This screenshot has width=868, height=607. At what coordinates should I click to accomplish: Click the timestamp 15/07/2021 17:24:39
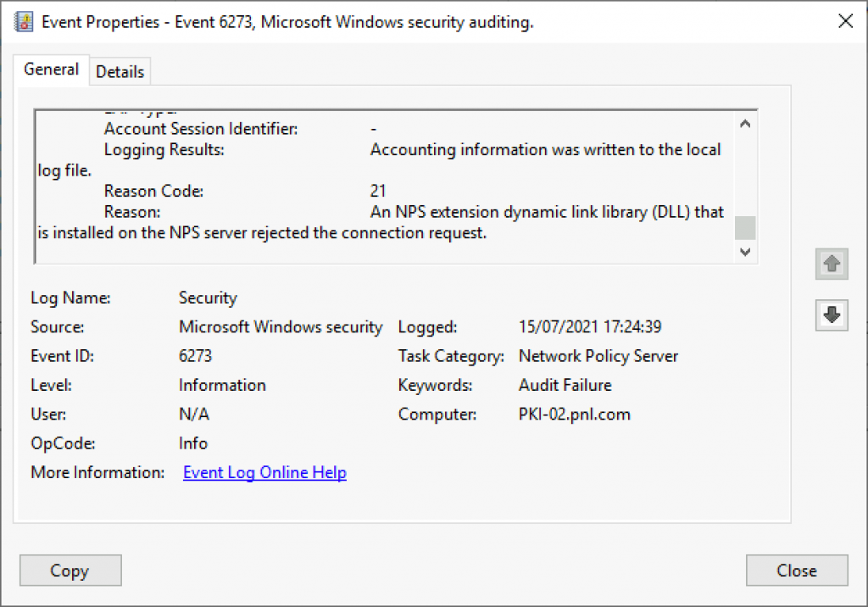(592, 326)
